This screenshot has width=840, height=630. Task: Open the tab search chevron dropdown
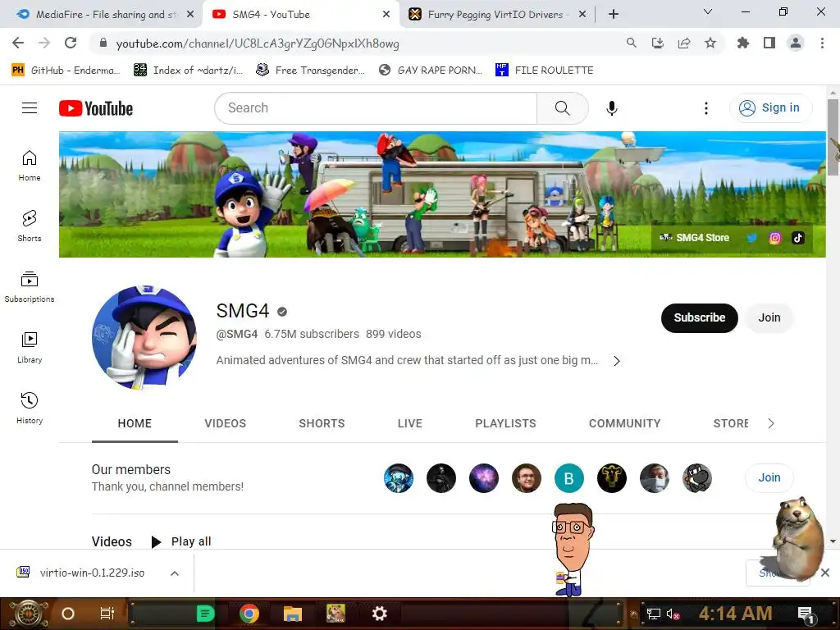708,11
